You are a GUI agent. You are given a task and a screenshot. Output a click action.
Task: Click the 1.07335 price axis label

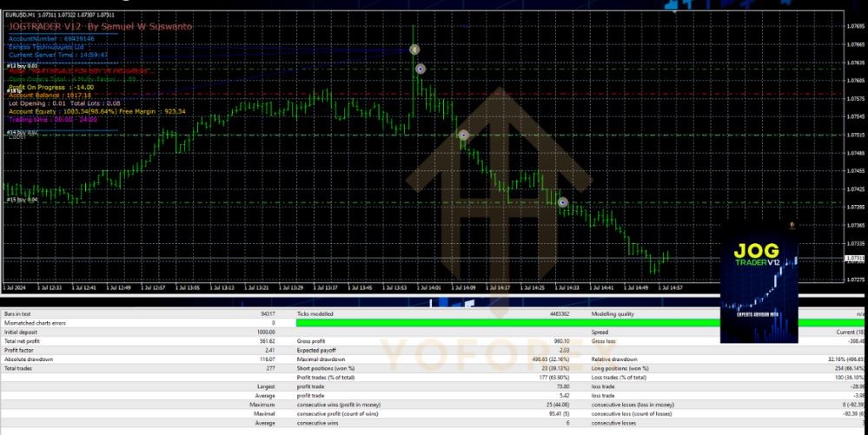coord(856,243)
